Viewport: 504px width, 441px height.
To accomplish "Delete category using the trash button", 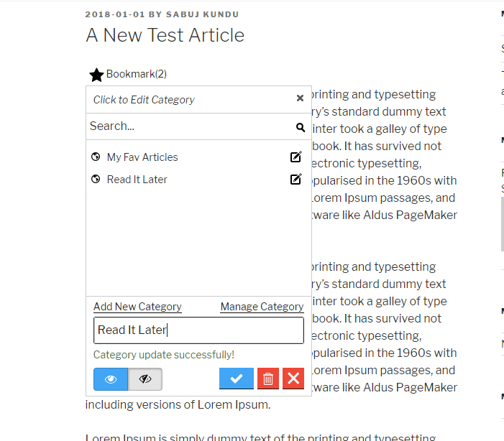I will point(267,379).
